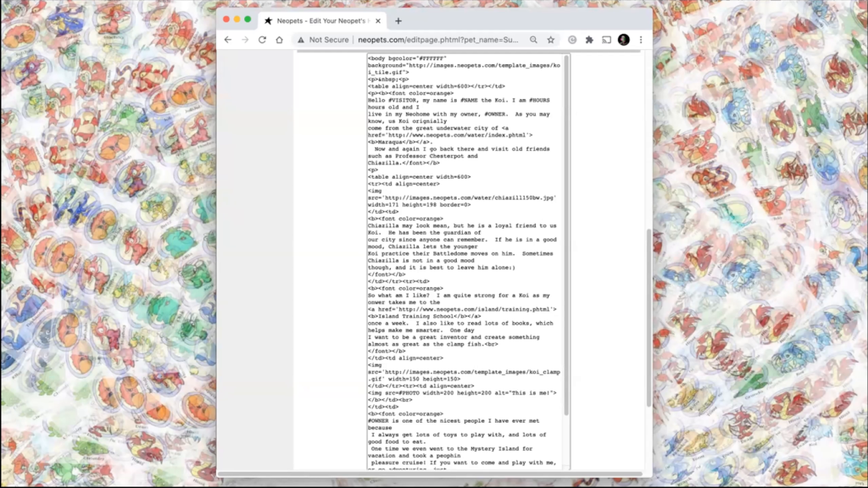Click the page's vertical scrollbar thumb
Viewport: 868px width, 488px height.
648,319
